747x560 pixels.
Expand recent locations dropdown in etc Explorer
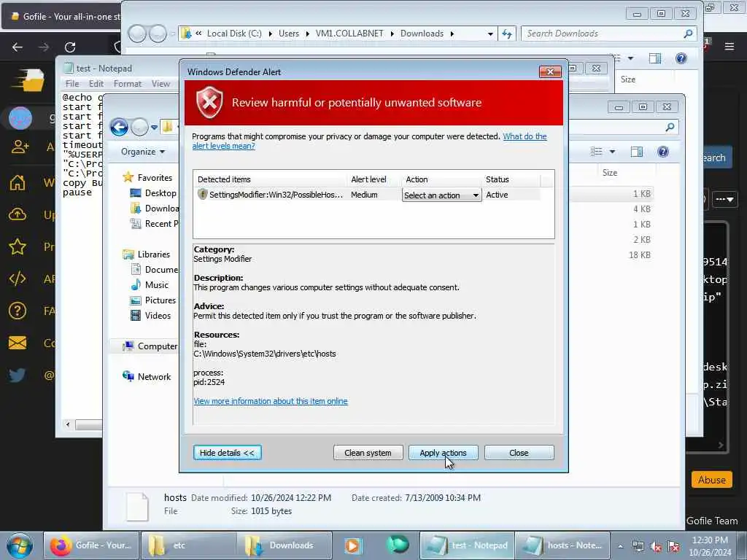155,128
